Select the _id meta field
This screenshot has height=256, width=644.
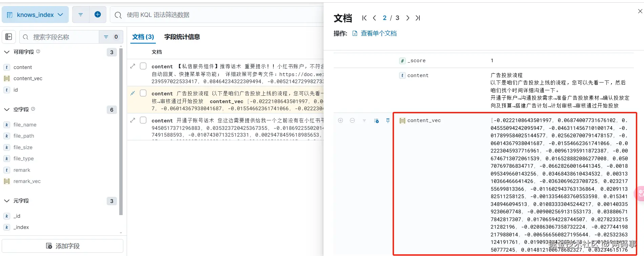point(17,216)
